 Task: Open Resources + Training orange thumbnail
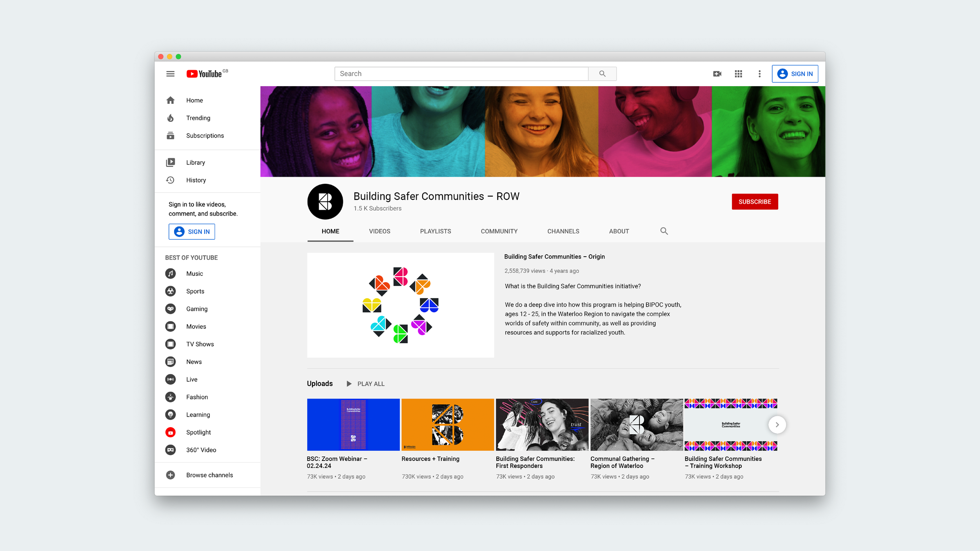(x=448, y=424)
